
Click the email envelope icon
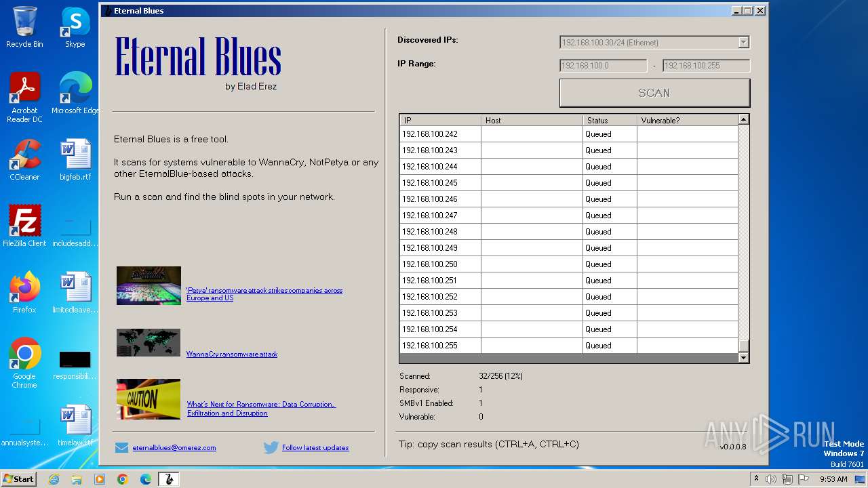click(121, 447)
